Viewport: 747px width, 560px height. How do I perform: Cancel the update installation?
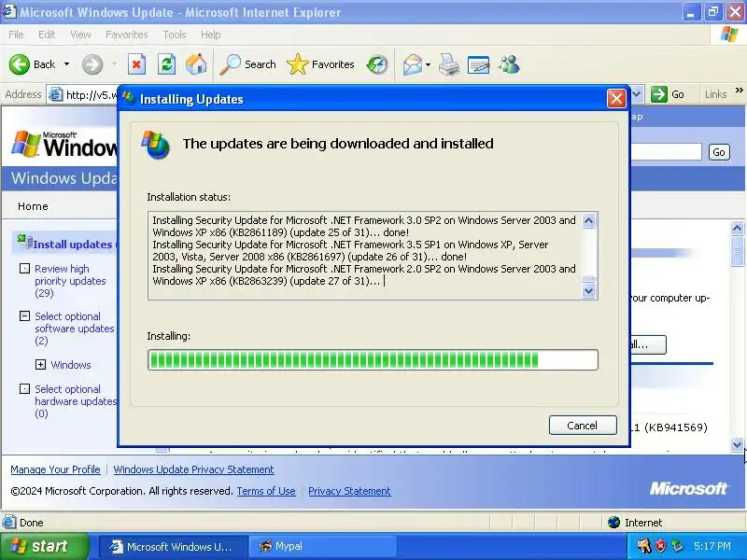(x=583, y=426)
